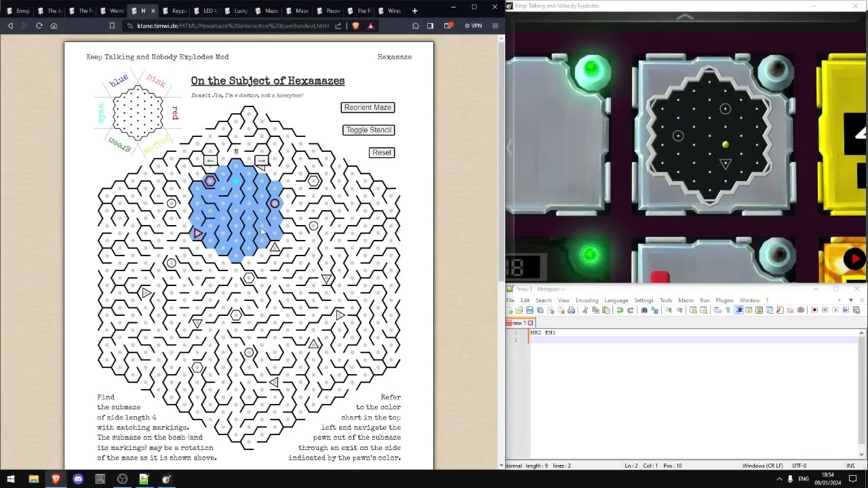The width and height of the screenshot is (868, 488).
Task: Expand the Notepad++ document list dropdown arrow
Action: (x=851, y=300)
